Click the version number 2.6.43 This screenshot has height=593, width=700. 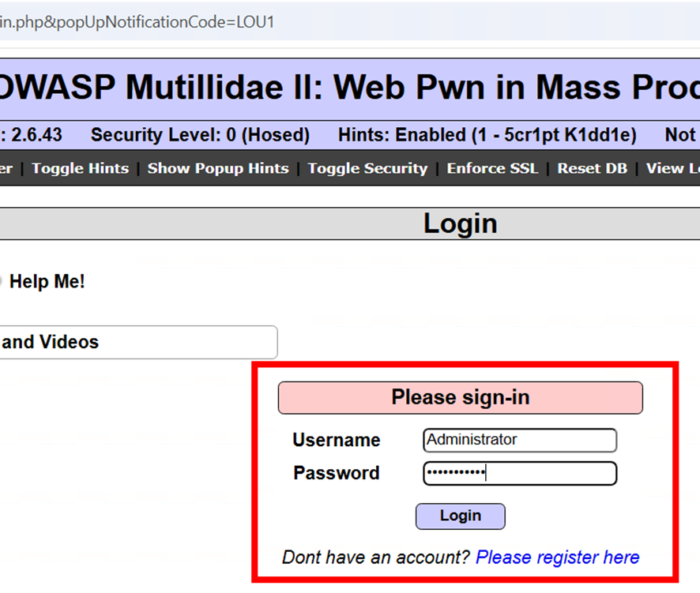point(36,135)
